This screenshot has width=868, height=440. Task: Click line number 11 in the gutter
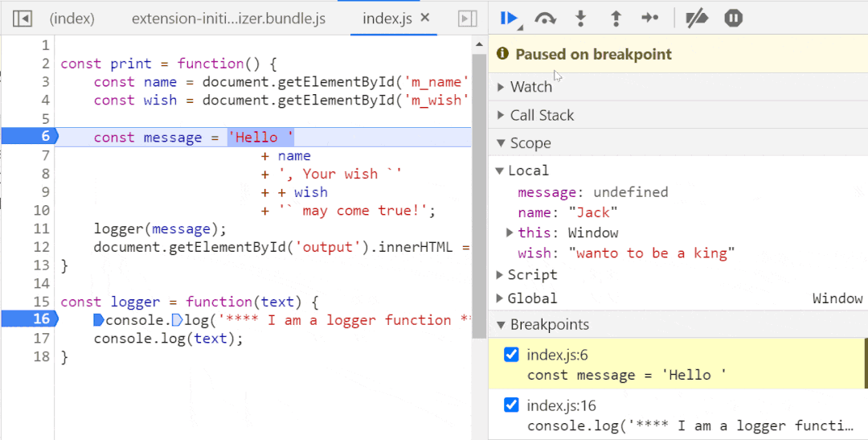[x=41, y=228]
